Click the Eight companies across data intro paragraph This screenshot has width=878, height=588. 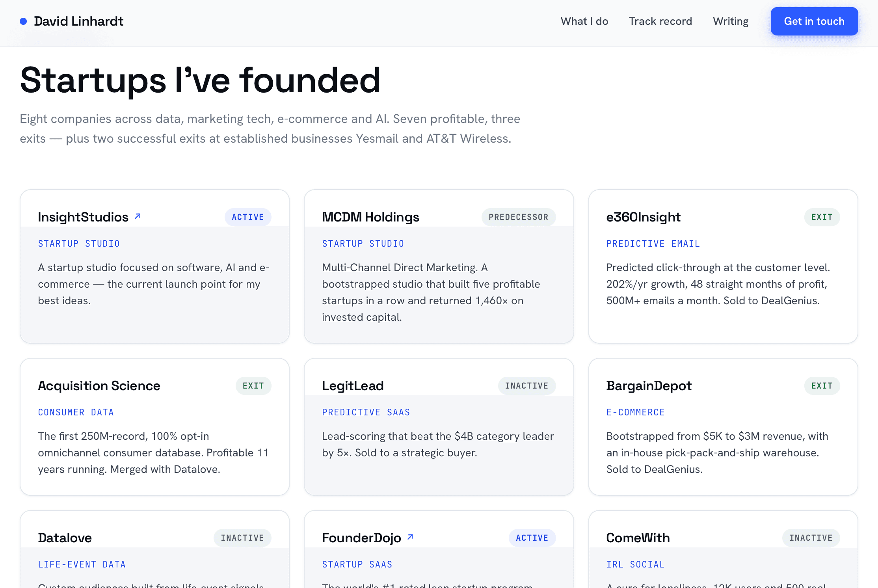[270, 128]
